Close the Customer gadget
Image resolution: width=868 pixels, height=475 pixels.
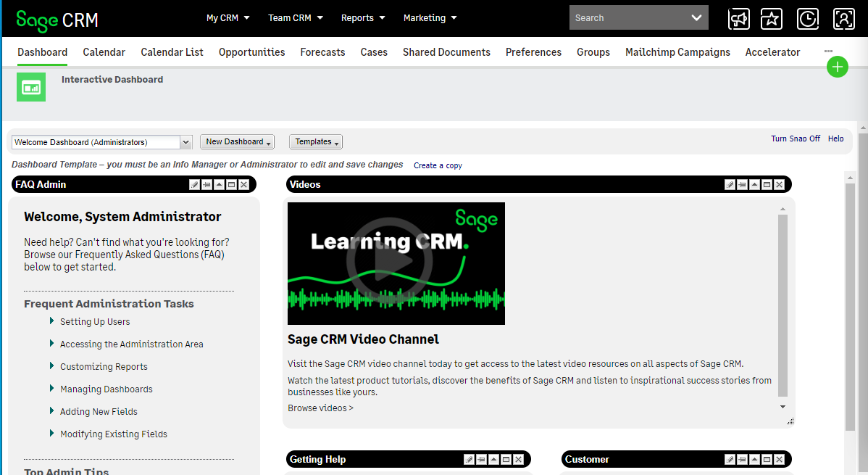click(779, 460)
